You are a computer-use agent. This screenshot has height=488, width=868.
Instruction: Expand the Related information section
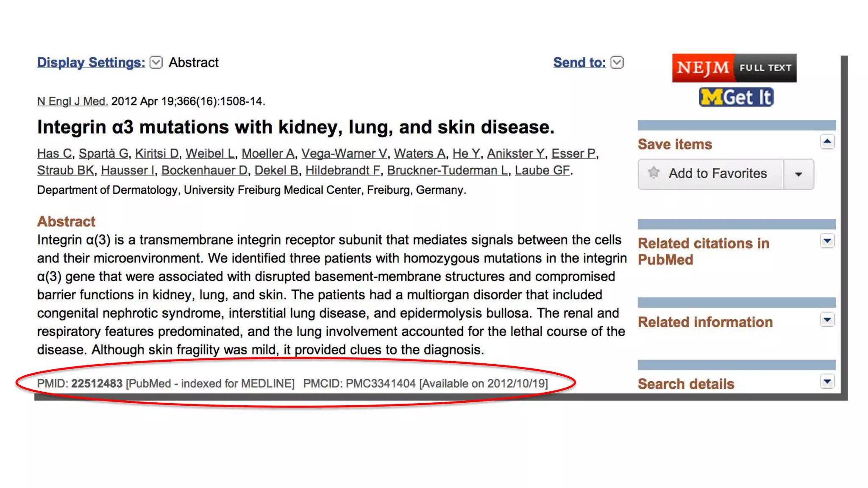click(x=827, y=320)
